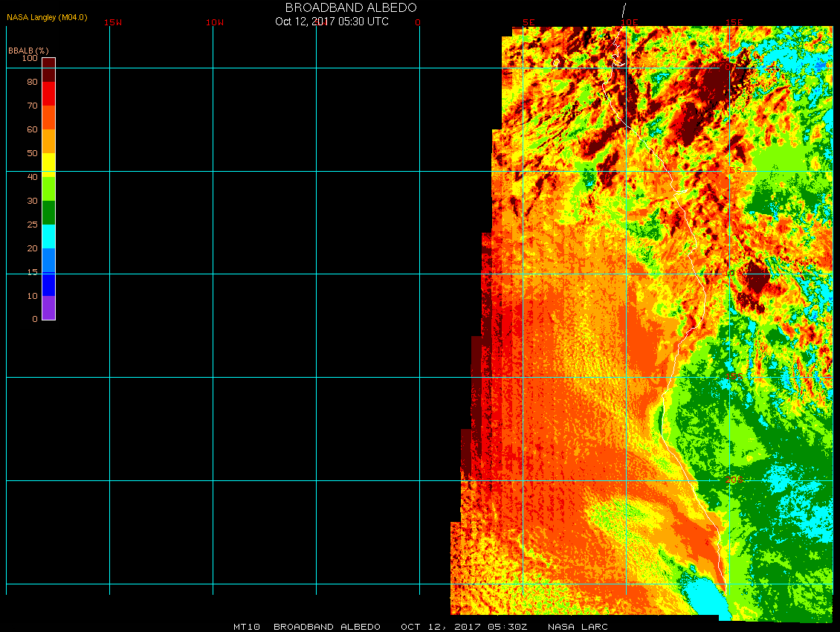
Task: Click the "15E" longitude label
Action: 734,22
